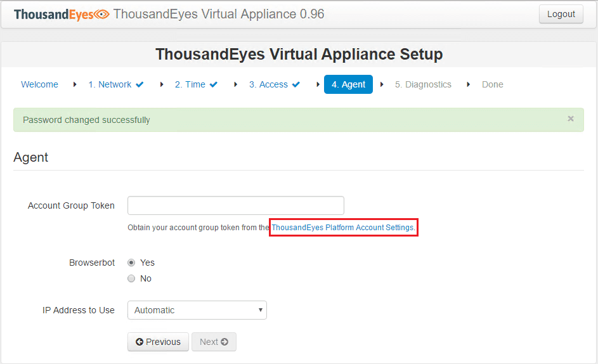
Task: Click the Time step checkmark icon
Action: (214, 84)
